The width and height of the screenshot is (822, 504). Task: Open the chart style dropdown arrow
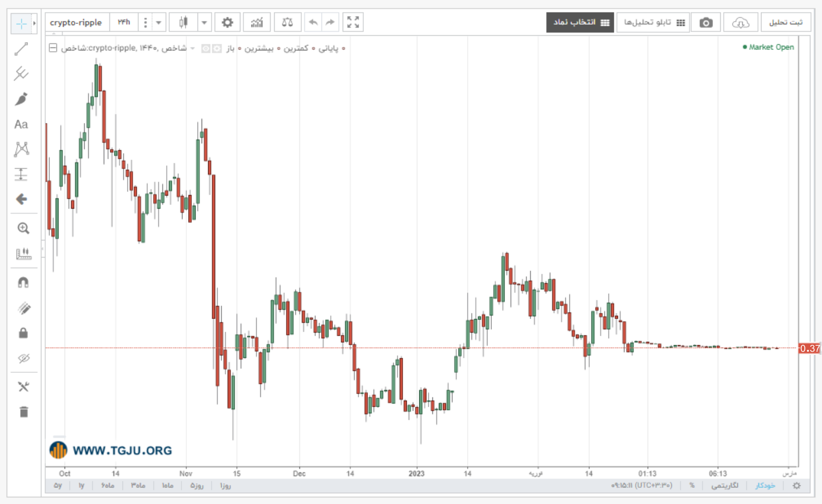coord(204,23)
